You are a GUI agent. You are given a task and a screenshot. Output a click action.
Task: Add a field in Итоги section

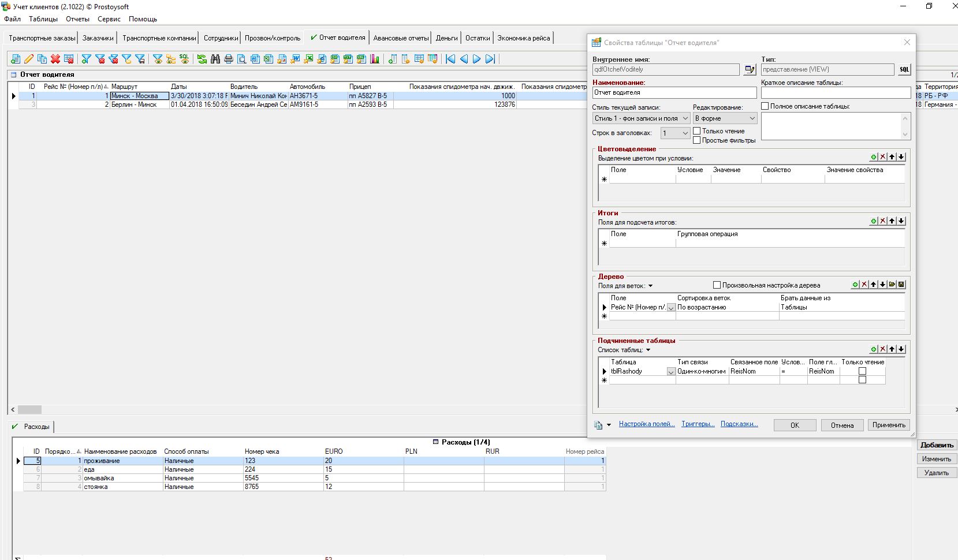pyautogui.click(x=874, y=221)
